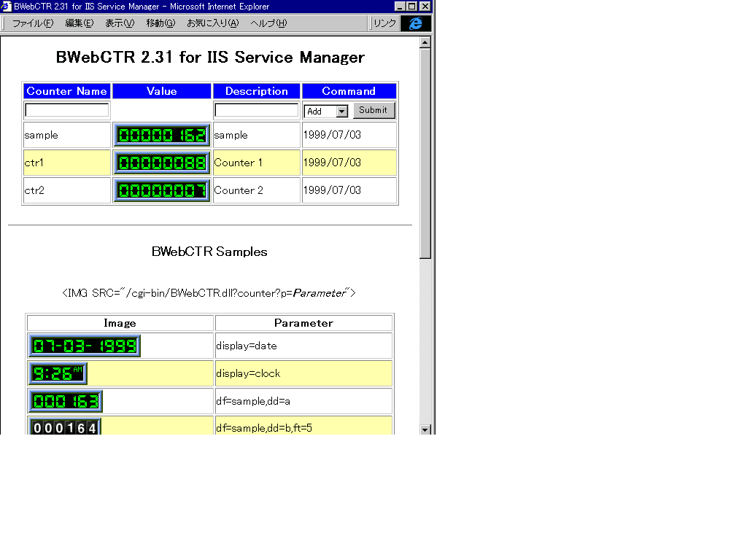
Task: Maximize the Internet Explorer window
Action: [412, 6]
